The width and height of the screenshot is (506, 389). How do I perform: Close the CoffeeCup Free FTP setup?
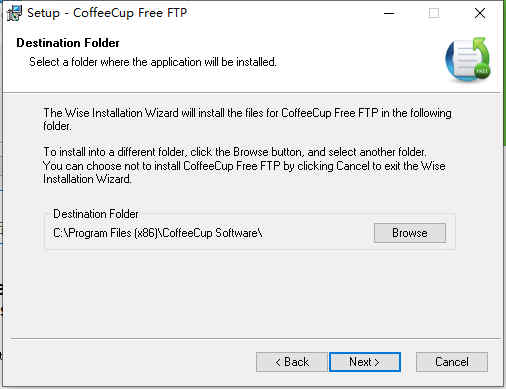pyautogui.click(x=480, y=13)
